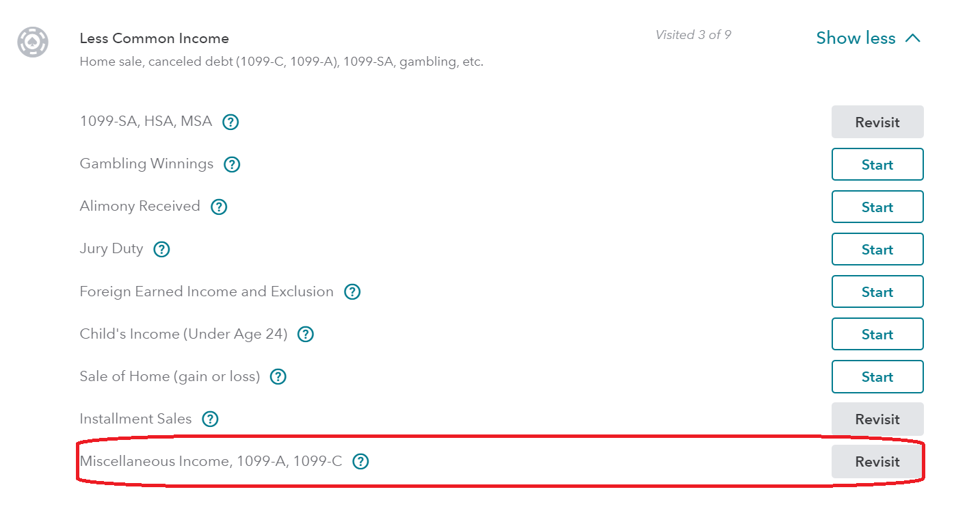Open help icon for Child's Income
The width and height of the screenshot is (980, 507).
point(306,335)
